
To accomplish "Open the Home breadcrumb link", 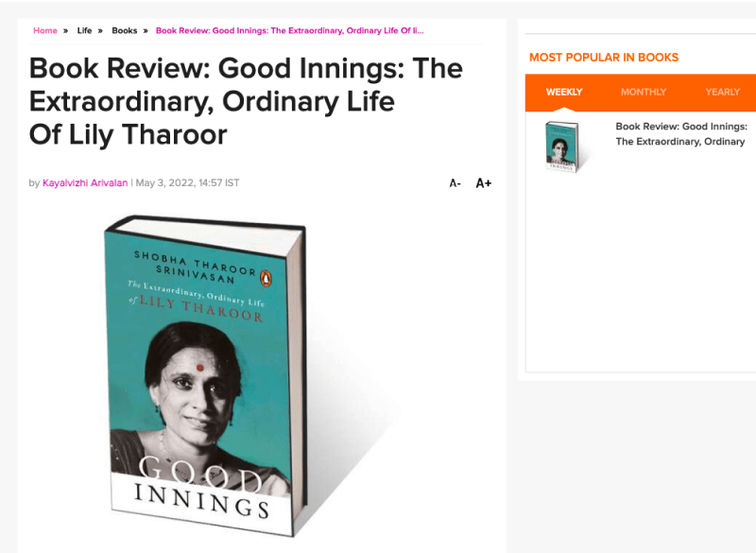I will 45,30.
